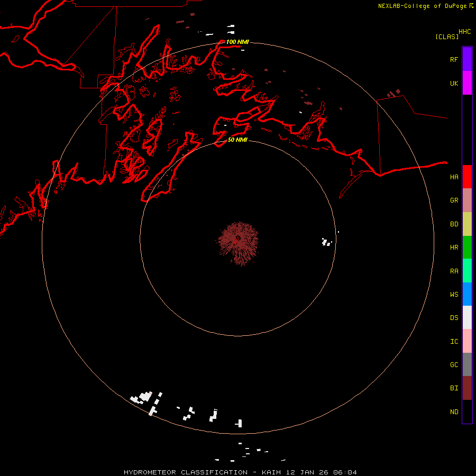Viewport: 476px width, 476px height.
Task: Select the GR pink-brown legend swatch
Action: [x=467, y=200]
